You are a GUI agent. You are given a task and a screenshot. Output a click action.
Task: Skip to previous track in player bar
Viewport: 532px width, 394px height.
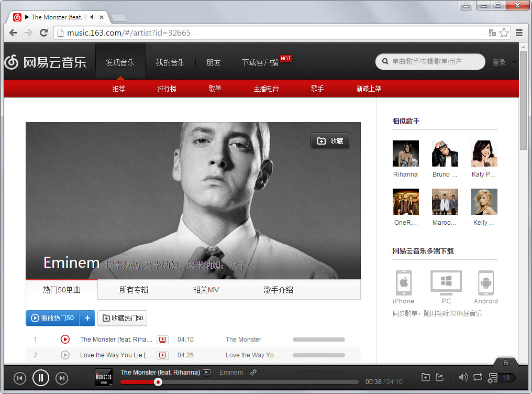click(20, 378)
